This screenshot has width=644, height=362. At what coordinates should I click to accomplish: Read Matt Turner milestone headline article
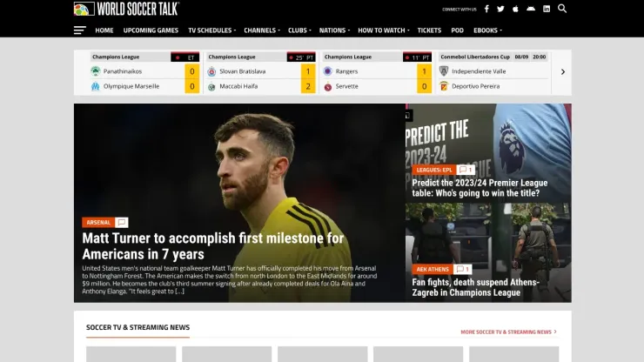pos(212,246)
